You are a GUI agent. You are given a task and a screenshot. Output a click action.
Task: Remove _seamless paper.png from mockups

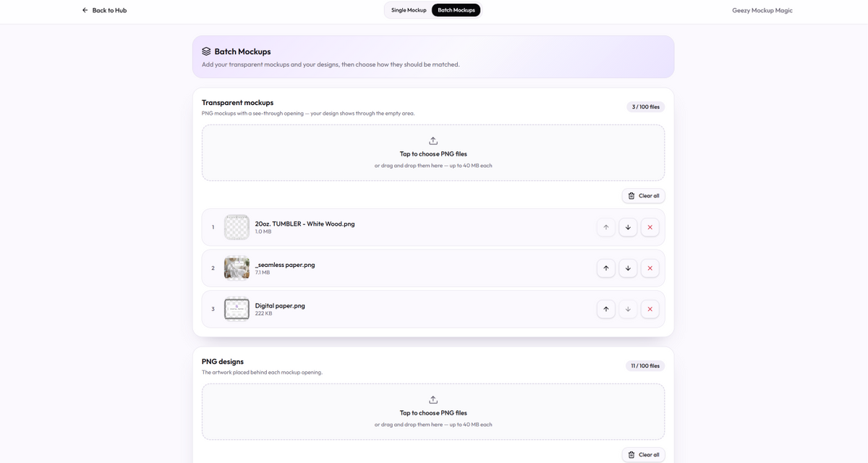(650, 268)
